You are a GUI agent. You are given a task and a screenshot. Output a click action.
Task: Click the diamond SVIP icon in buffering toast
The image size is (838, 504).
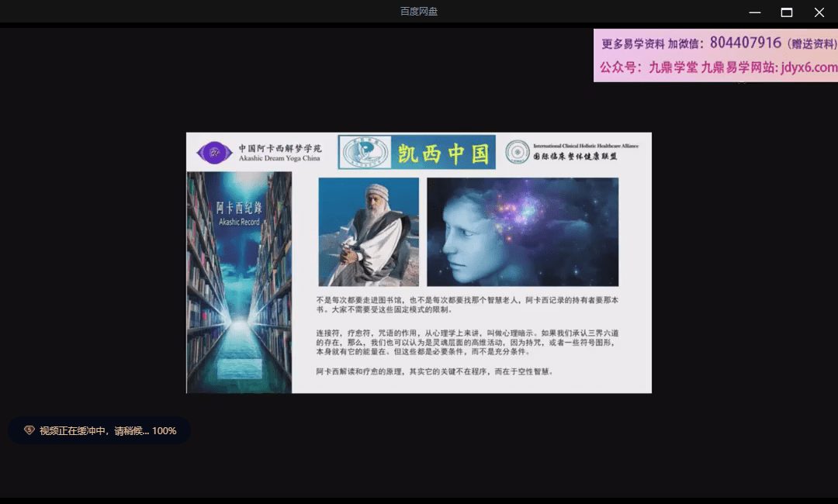[29, 430]
